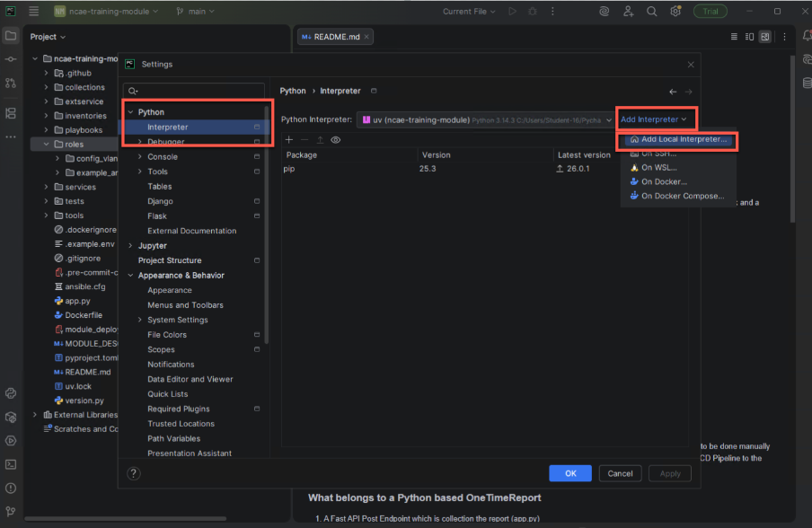Screen dimensions: 812x528
Task: Expand the Debugger settings node
Action: [140, 141]
